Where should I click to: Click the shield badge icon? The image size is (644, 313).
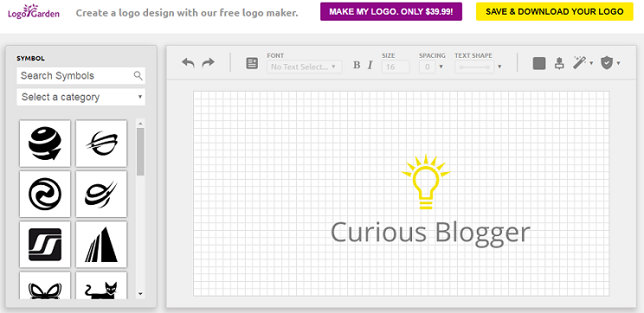[607, 63]
